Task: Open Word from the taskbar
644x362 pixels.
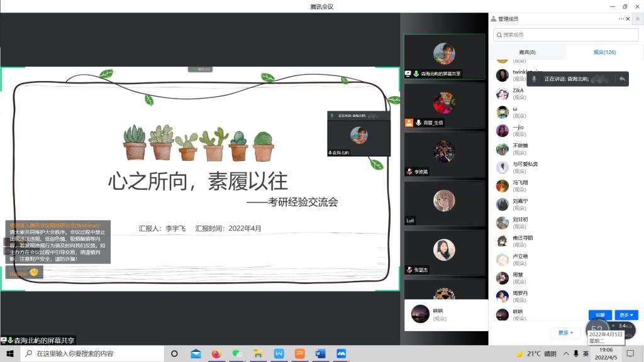Action: coord(319,354)
